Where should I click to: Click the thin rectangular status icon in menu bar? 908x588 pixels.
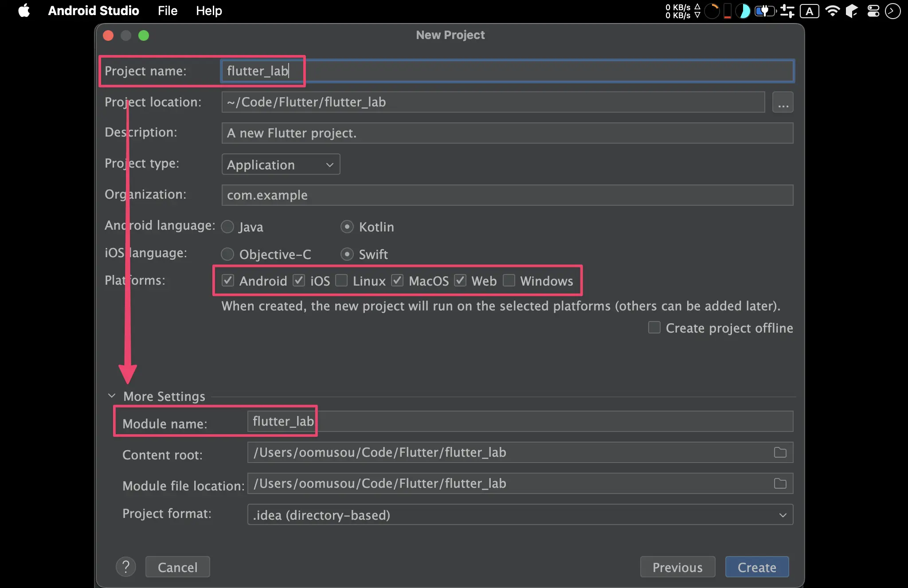click(x=728, y=11)
